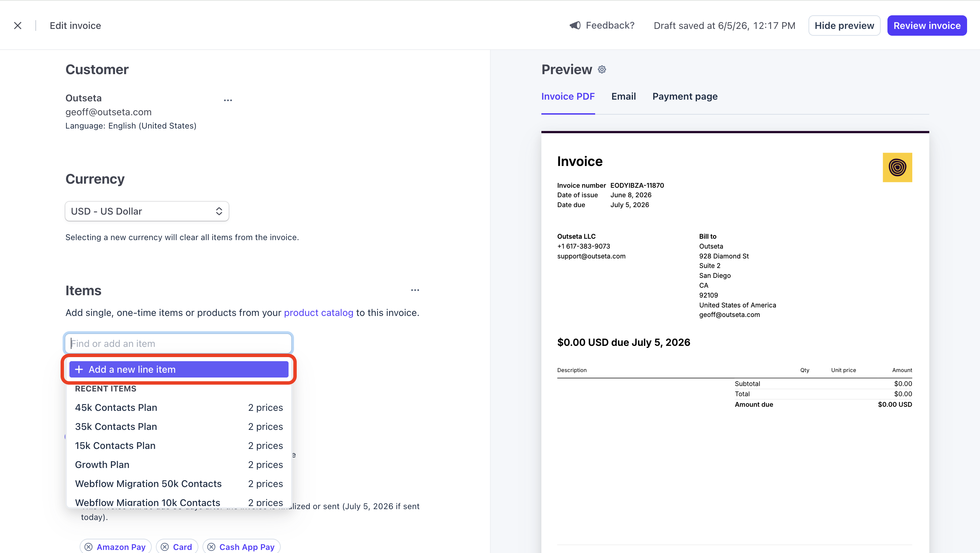The width and height of the screenshot is (980, 553).
Task: Click invoice number EODYIBZA-11870 in preview
Action: coord(637,185)
